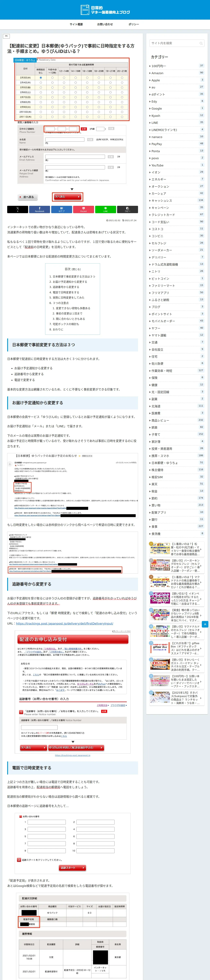Open the trackings.post.japanpost.jp firstDeliveryInput URL
210x980 pixels.
pos(64,624)
